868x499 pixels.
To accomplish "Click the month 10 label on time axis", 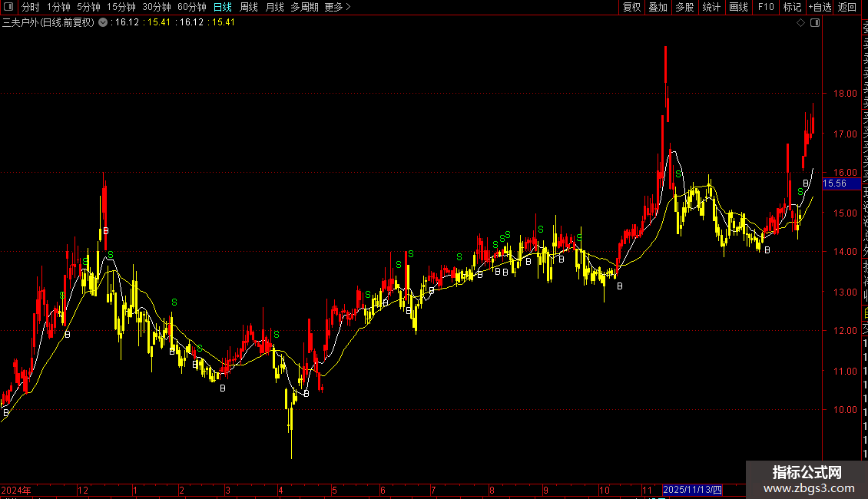I will pyautogui.click(x=605, y=491).
